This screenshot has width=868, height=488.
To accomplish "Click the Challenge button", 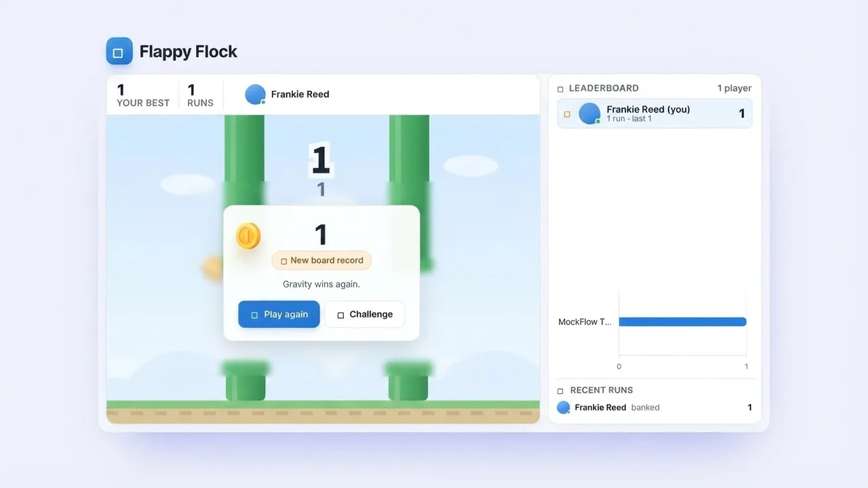I will [x=365, y=314].
